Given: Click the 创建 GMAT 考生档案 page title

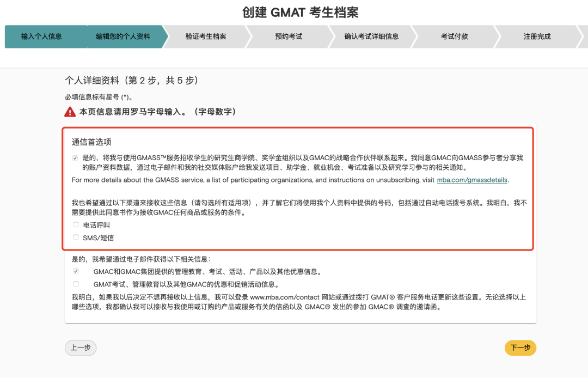Looking at the screenshot, I should (301, 13).
